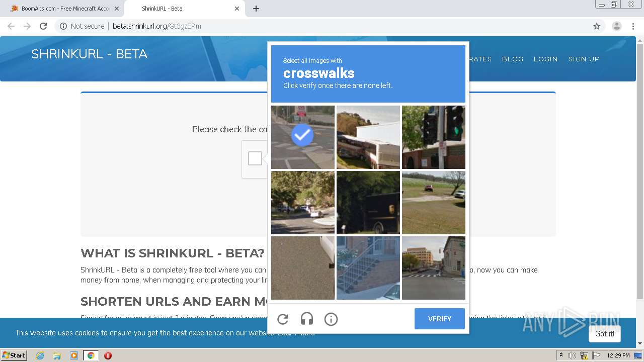
Task: Open captcha help info icon
Action: tap(331, 319)
